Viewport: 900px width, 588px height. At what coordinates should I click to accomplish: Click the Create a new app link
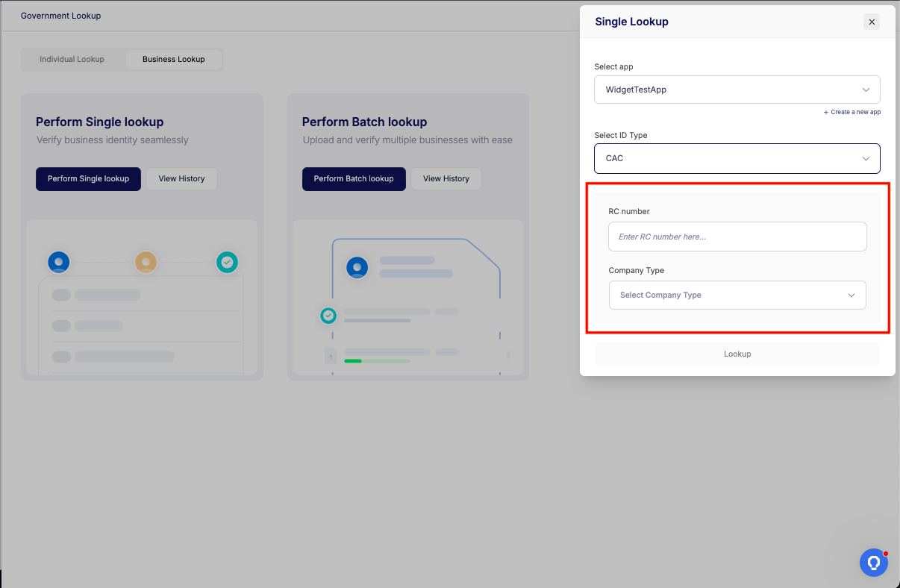point(851,112)
